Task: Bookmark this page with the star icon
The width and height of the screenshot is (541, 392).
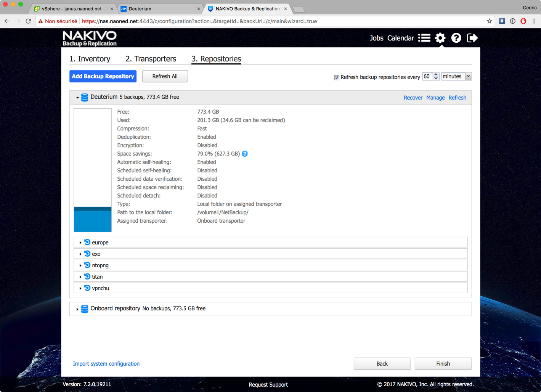Action: tap(490, 21)
